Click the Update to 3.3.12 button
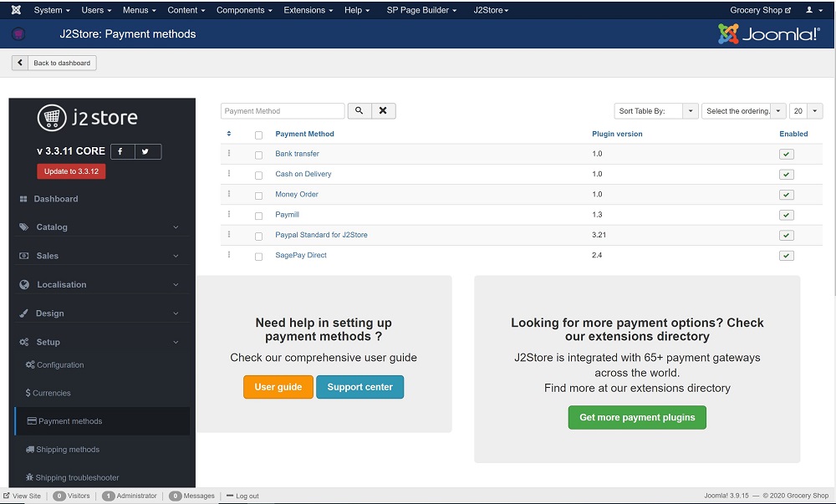The image size is (836, 504). point(71,171)
